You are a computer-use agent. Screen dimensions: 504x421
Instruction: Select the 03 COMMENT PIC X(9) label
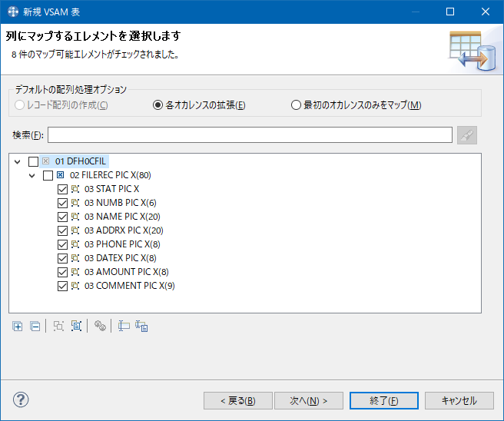pos(130,285)
